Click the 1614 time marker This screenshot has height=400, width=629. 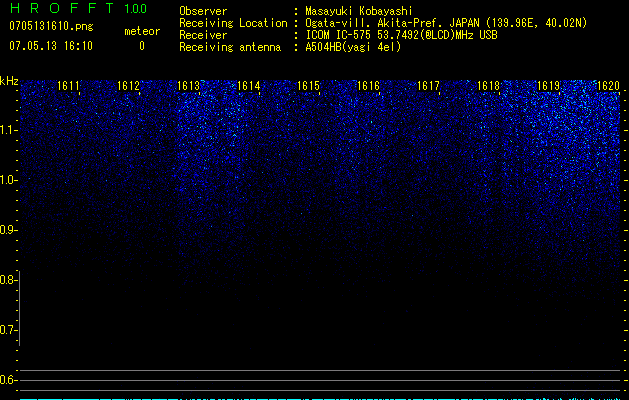tap(249, 86)
